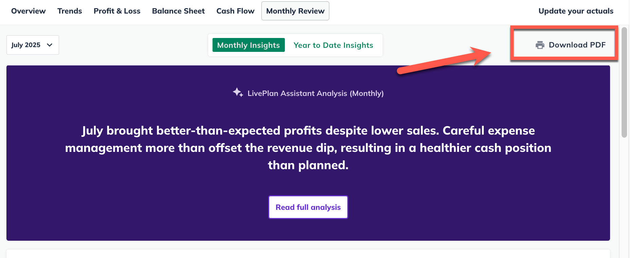Open the Overview tab
Image resolution: width=644 pixels, height=258 pixels.
(x=29, y=11)
